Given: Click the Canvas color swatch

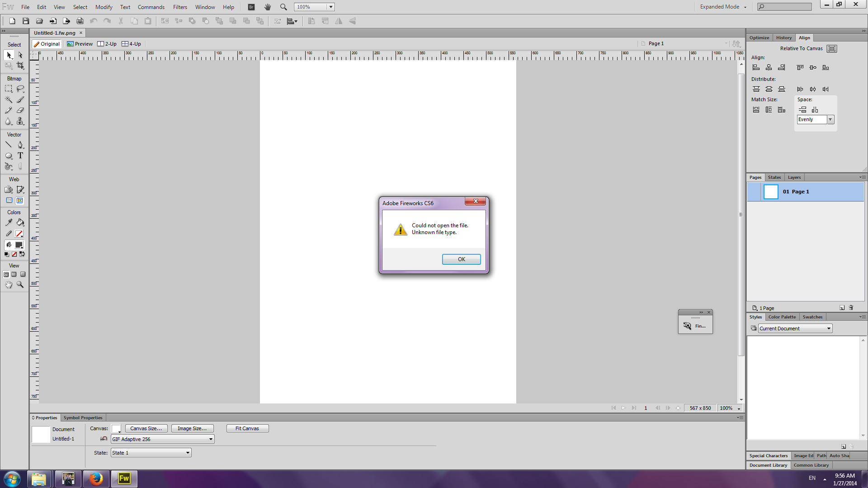Looking at the screenshot, I should coord(116,428).
